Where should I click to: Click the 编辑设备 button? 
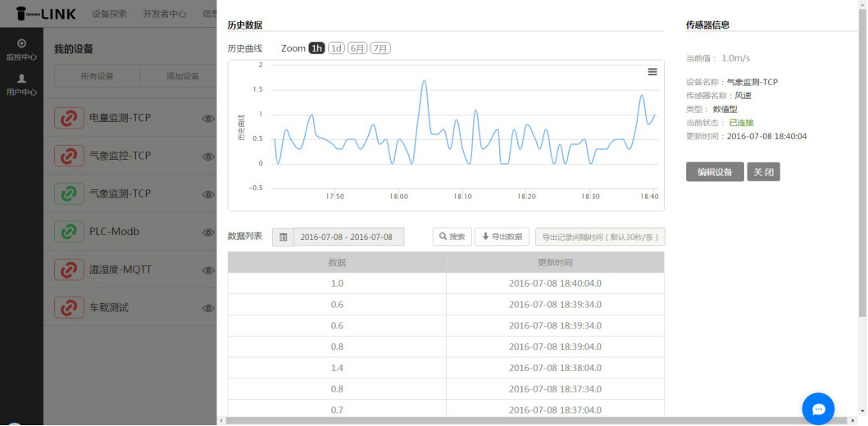click(x=714, y=172)
